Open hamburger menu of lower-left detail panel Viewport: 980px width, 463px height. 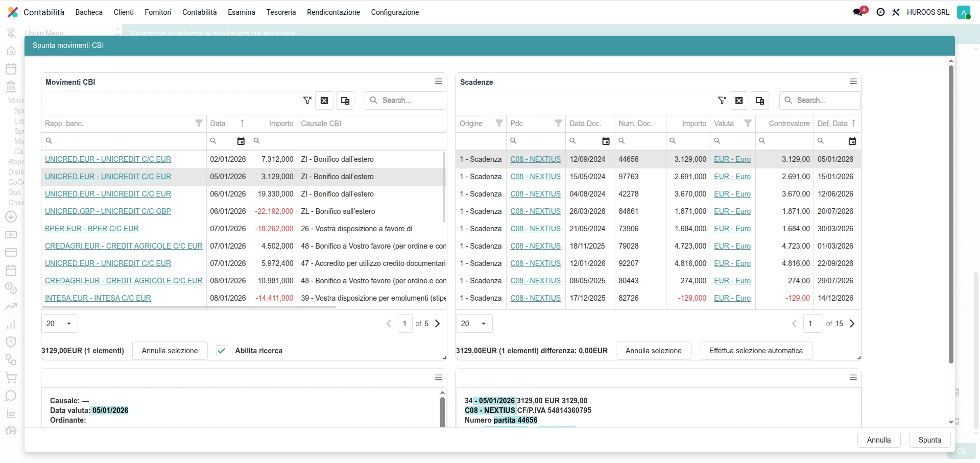coord(439,377)
